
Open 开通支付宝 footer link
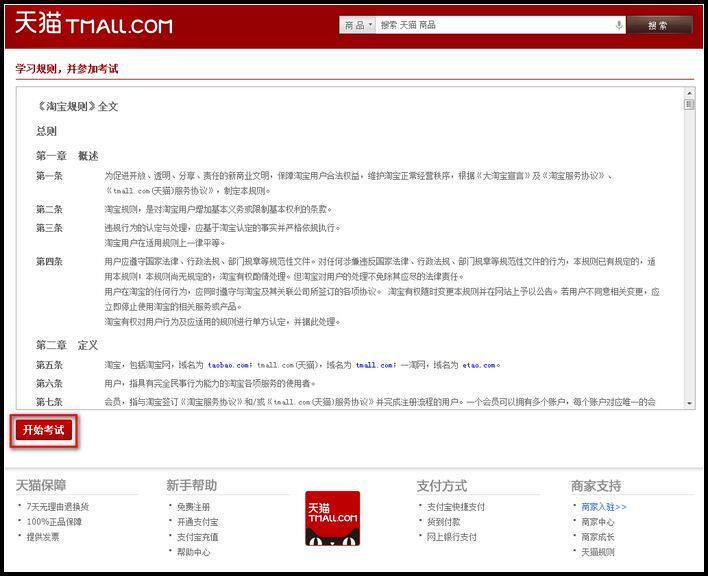click(x=197, y=522)
